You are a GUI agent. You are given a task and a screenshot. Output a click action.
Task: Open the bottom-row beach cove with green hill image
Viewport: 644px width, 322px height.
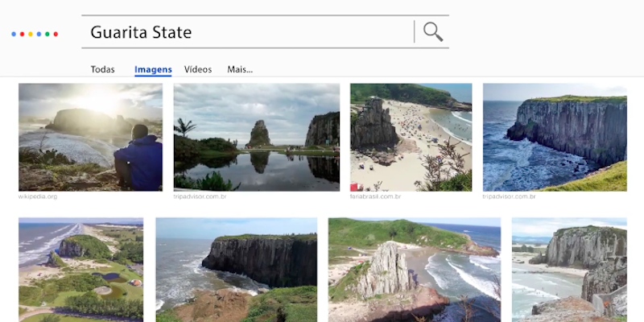pyautogui.click(x=414, y=270)
